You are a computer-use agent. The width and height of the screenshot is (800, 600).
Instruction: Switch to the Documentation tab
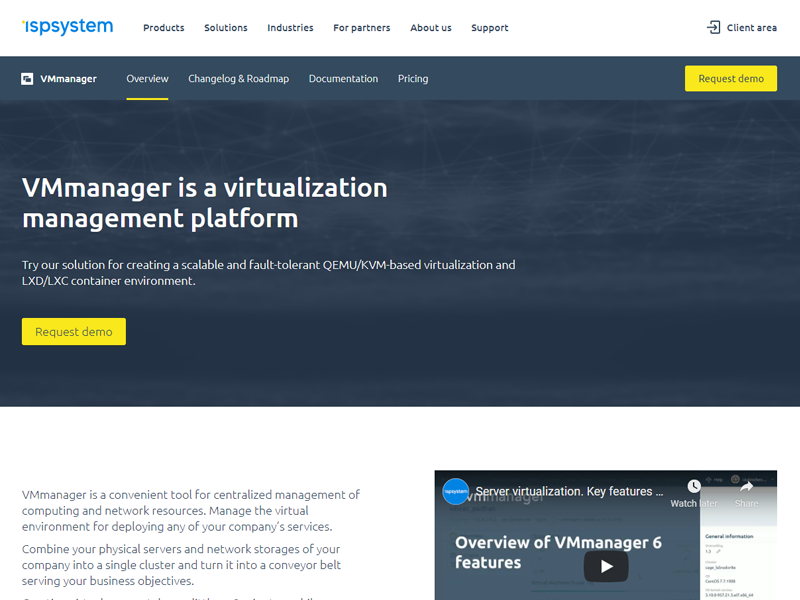pyautogui.click(x=343, y=79)
